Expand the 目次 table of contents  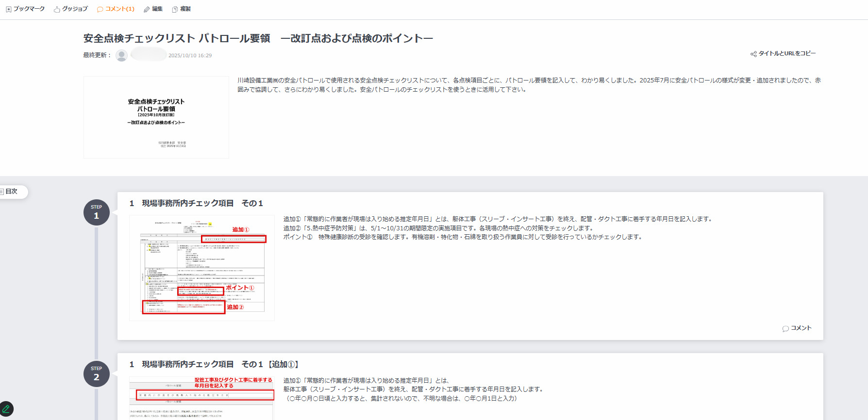pos(12,192)
